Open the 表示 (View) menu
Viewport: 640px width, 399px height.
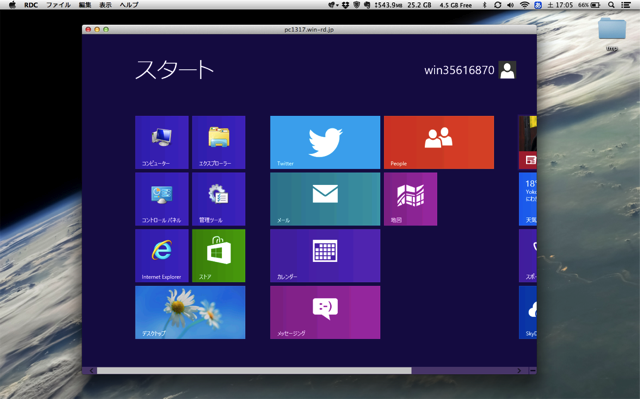pyautogui.click(x=105, y=5)
